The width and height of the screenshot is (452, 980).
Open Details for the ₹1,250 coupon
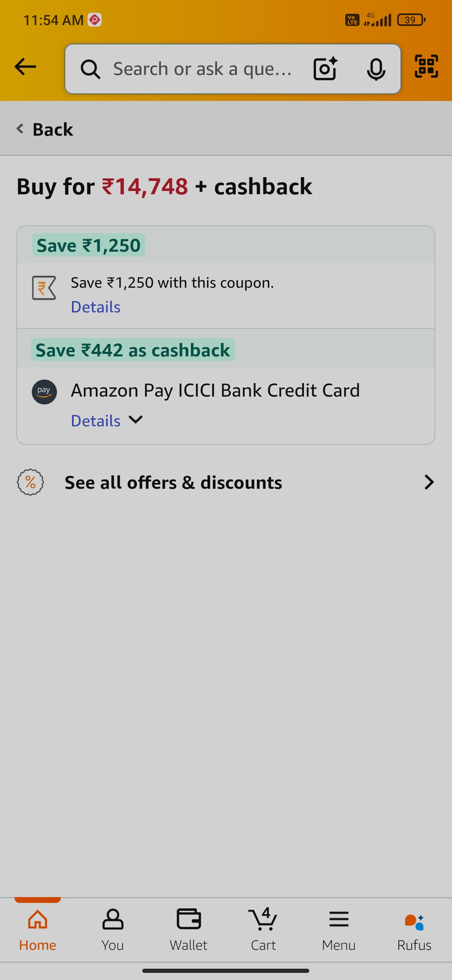click(95, 307)
